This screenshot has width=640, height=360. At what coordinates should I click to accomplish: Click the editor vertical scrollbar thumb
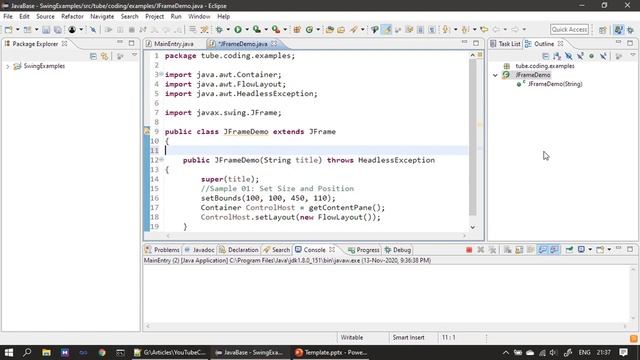473,137
